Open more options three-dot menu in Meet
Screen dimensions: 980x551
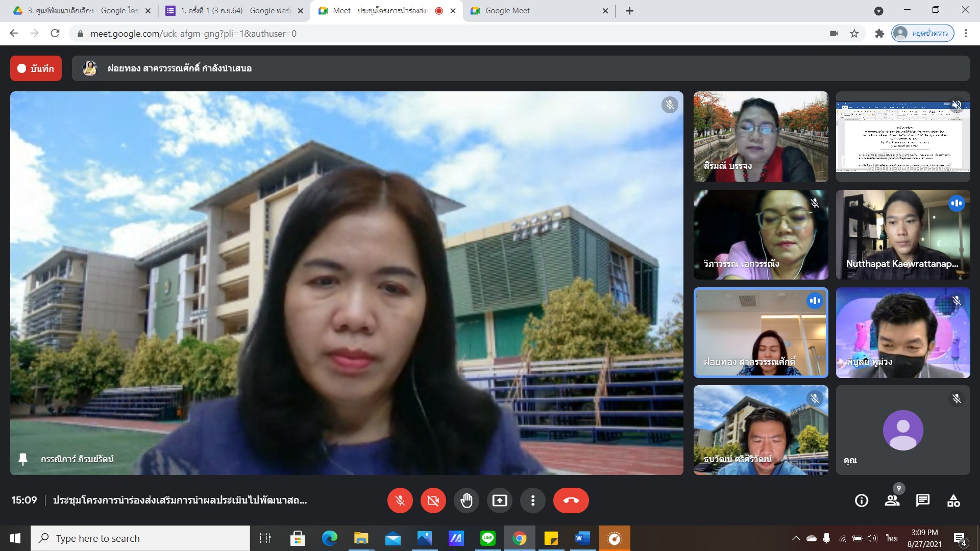click(532, 500)
